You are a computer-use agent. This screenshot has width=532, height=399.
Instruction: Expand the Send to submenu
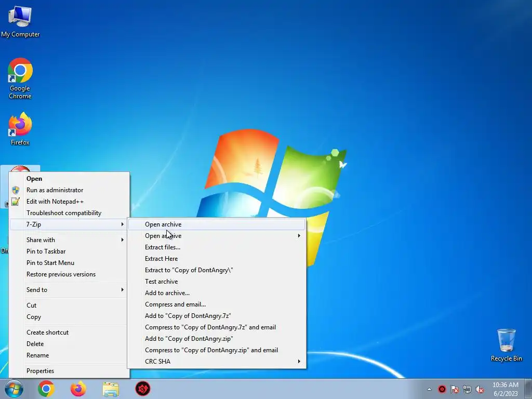coord(69,290)
